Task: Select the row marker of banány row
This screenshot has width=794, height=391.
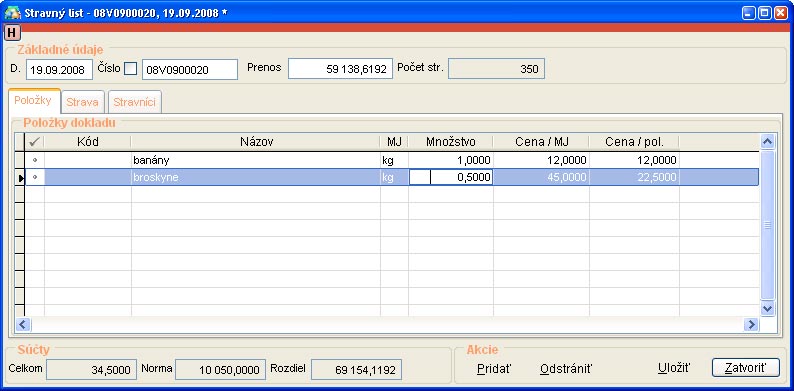Action: click(20, 160)
